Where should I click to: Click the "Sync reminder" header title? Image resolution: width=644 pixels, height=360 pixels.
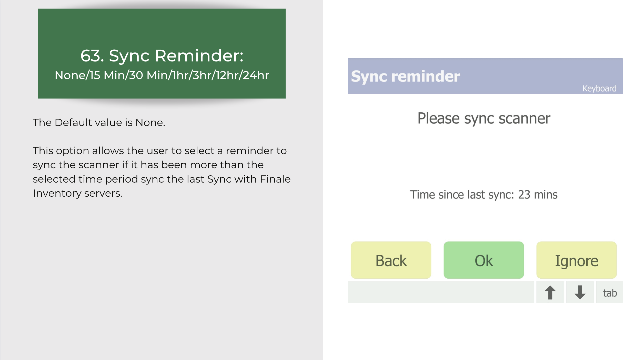[405, 76]
